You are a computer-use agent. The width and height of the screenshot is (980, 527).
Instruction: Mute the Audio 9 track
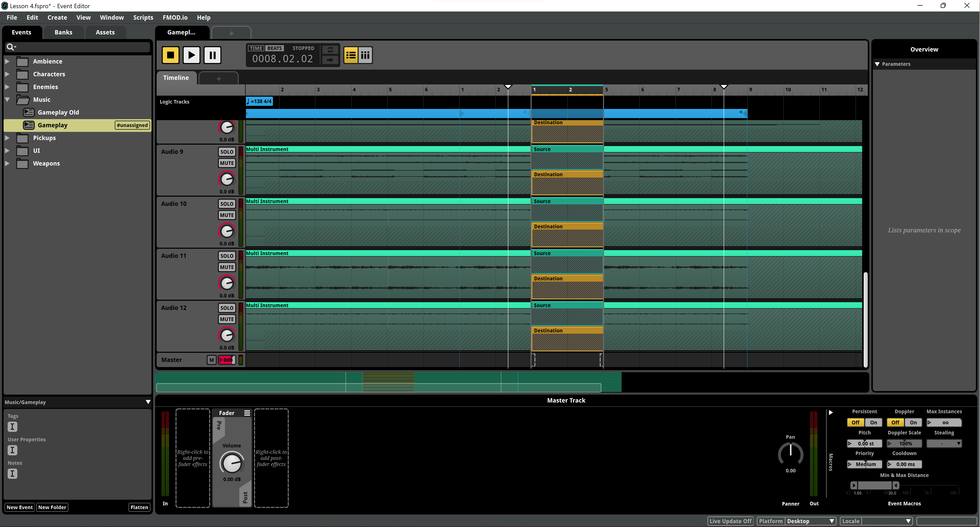(227, 163)
